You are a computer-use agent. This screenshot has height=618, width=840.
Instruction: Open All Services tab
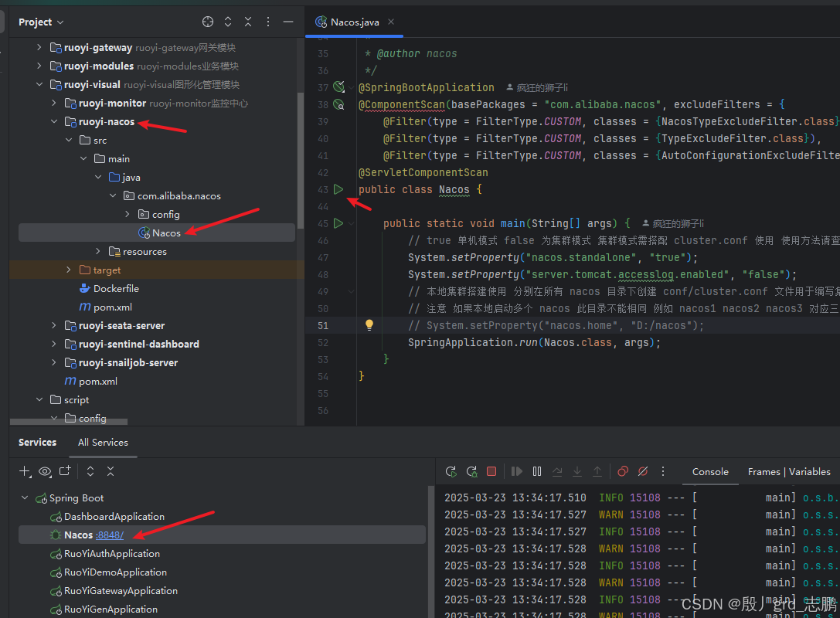[x=103, y=443]
